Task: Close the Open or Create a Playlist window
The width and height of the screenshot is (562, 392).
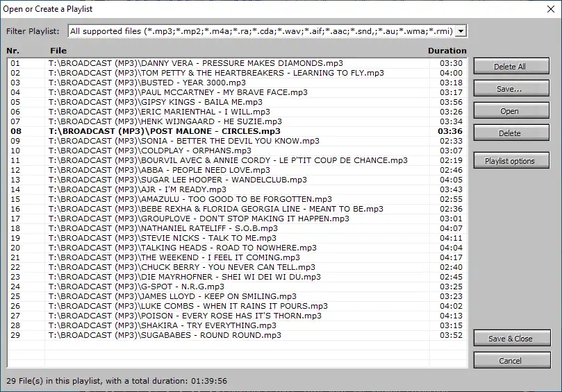Action: (x=551, y=9)
